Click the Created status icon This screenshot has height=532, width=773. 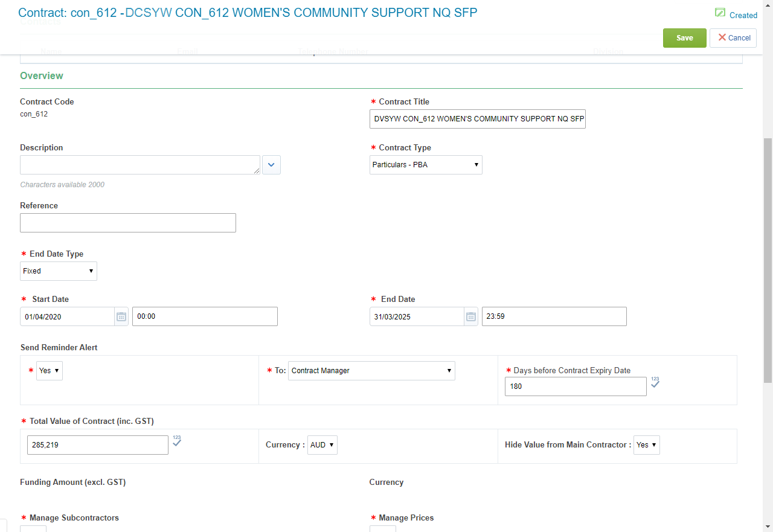tap(720, 13)
